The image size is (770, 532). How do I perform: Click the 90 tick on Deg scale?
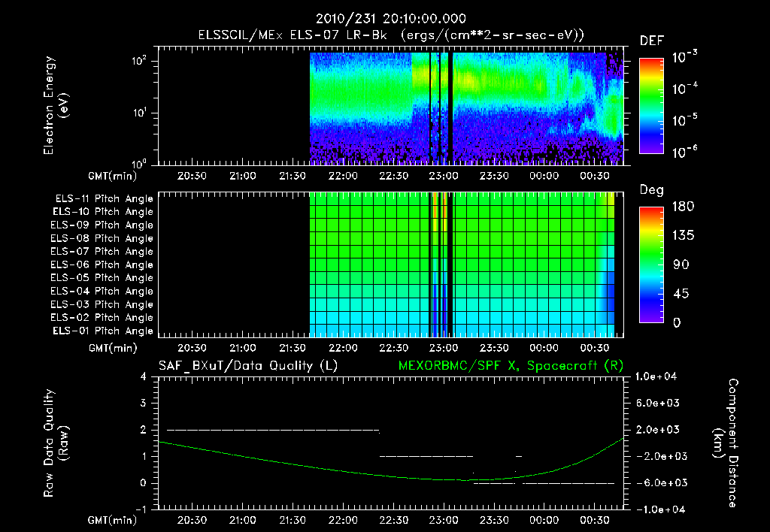point(681,265)
